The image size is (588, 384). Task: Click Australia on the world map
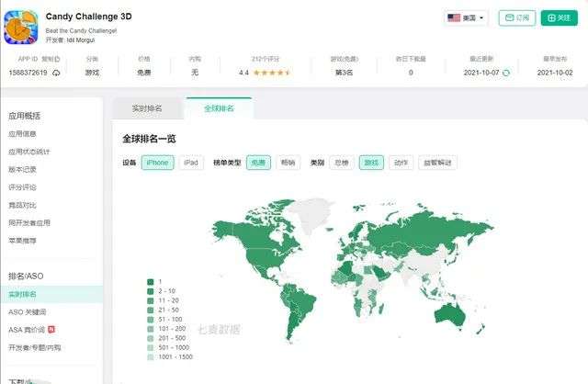click(x=449, y=313)
